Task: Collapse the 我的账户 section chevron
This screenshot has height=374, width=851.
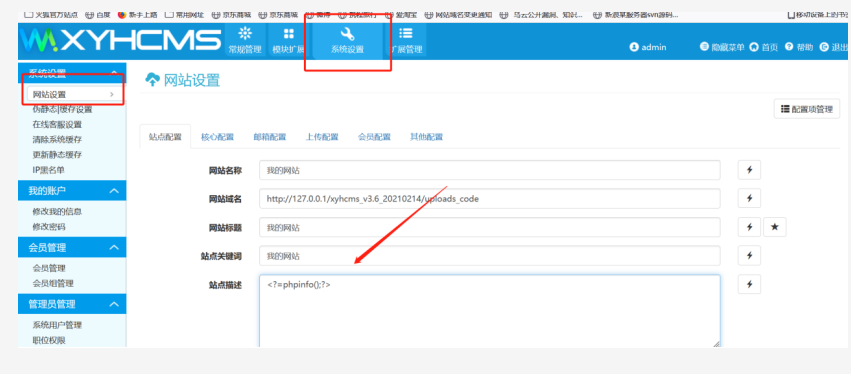Action: [114, 191]
